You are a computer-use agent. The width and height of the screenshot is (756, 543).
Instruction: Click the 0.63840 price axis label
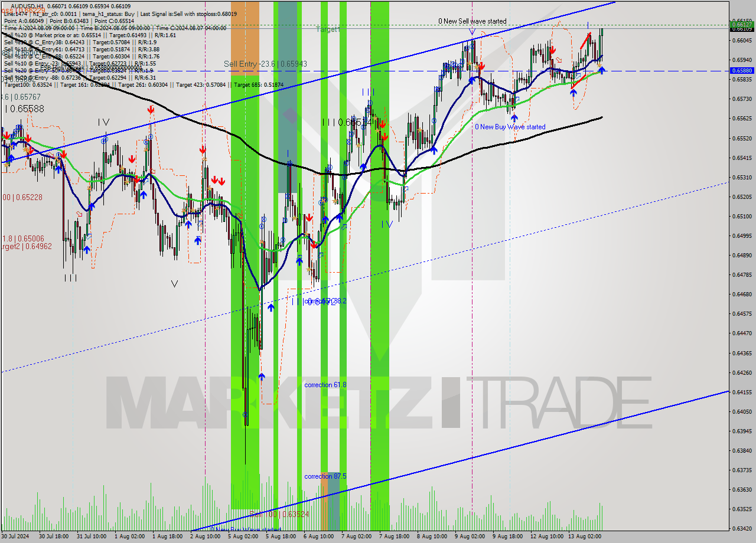pyautogui.click(x=742, y=451)
